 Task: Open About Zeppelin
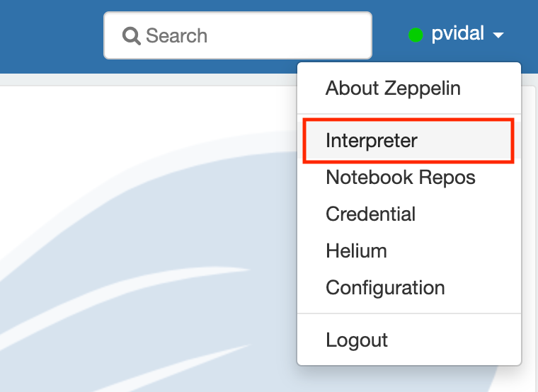pos(393,88)
